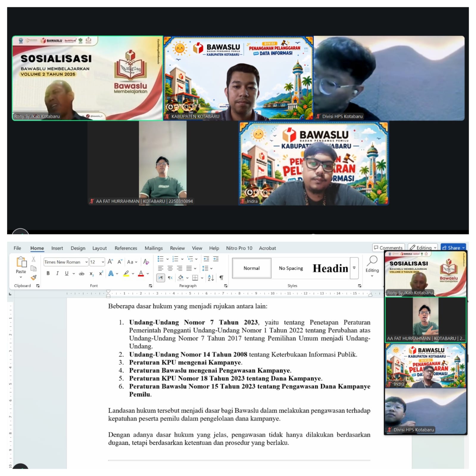This screenshot has width=476, height=476.
Task: Open the Font dialog launcher
Action: (x=150, y=286)
